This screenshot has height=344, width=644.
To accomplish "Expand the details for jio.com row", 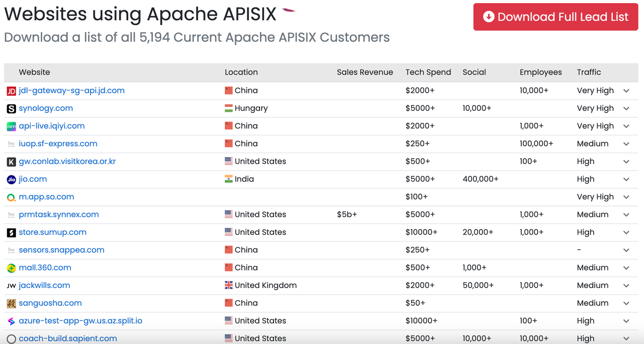I will tap(626, 179).
